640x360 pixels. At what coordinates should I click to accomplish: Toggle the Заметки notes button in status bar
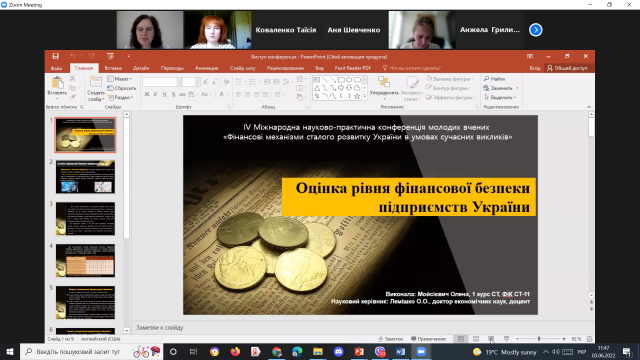pos(391,339)
